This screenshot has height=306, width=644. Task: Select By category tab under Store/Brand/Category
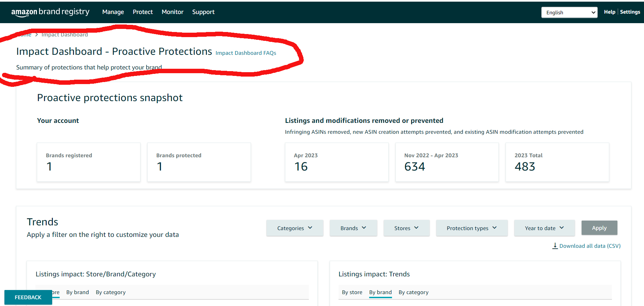coord(111,292)
